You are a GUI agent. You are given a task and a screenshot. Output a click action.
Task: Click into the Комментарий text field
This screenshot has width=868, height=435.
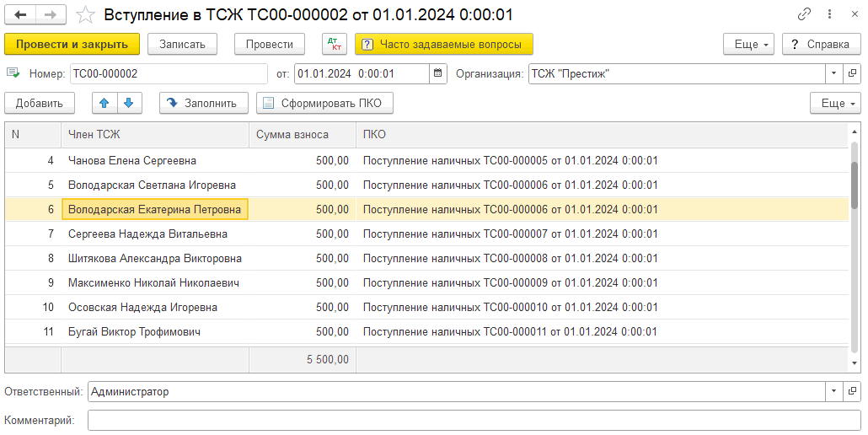pos(474,420)
